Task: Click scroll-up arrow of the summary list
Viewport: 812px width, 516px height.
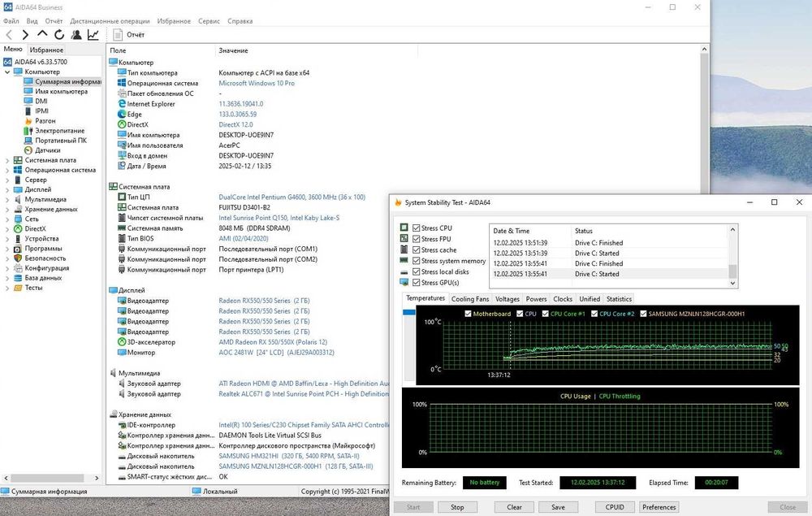Action: pos(704,50)
